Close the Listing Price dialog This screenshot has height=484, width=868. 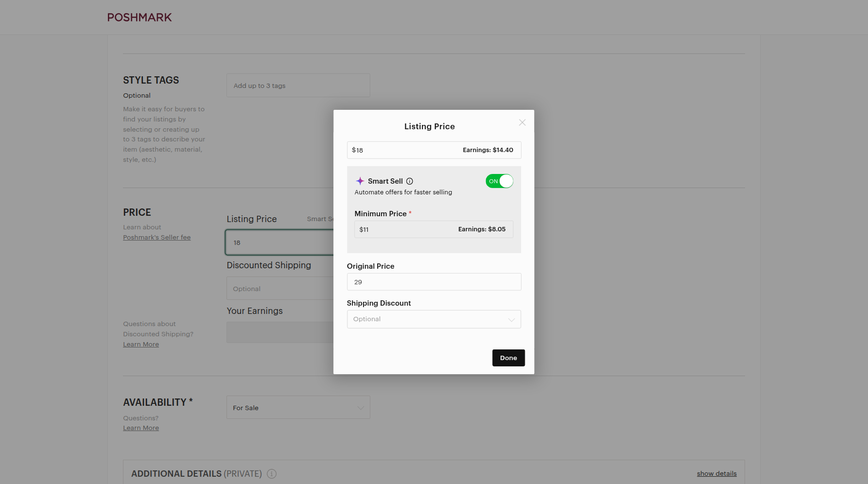point(522,122)
